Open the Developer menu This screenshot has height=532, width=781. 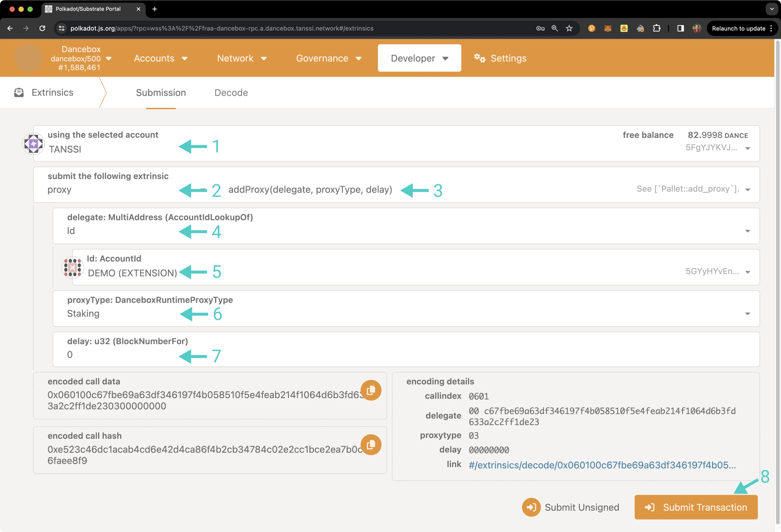(419, 58)
